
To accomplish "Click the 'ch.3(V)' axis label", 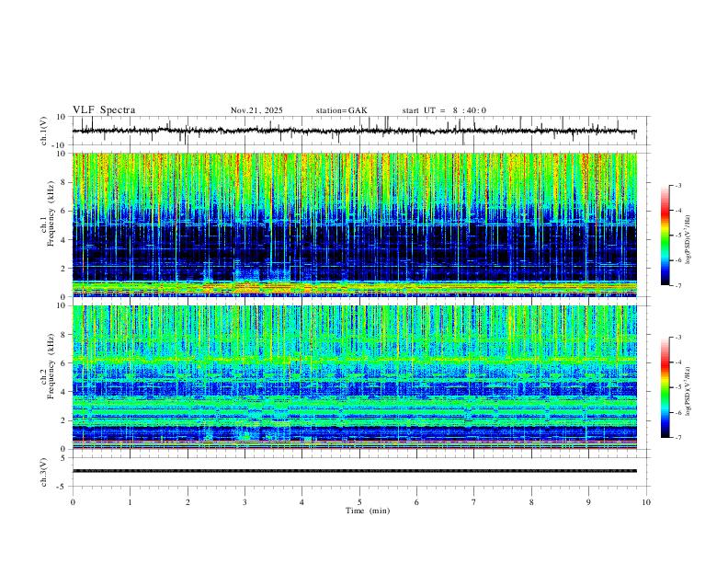I will (44, 472).
